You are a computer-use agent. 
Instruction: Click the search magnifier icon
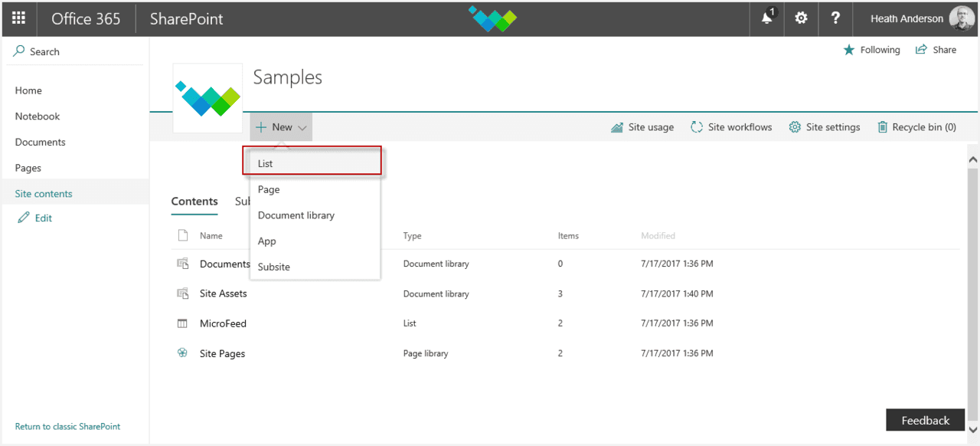(x=19, y=51)
